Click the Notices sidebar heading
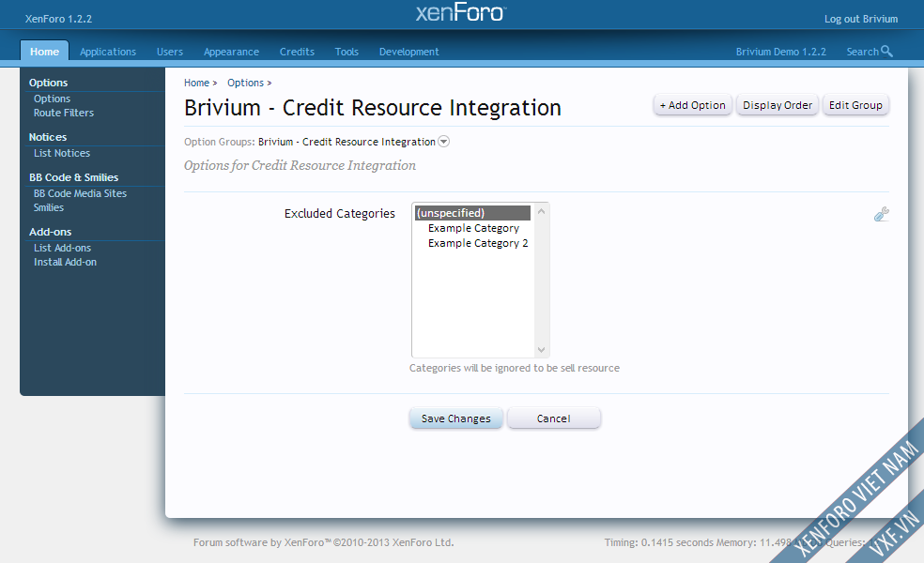Image resolution: width=924 pixels, height=563 pixels. coord(48,137)
